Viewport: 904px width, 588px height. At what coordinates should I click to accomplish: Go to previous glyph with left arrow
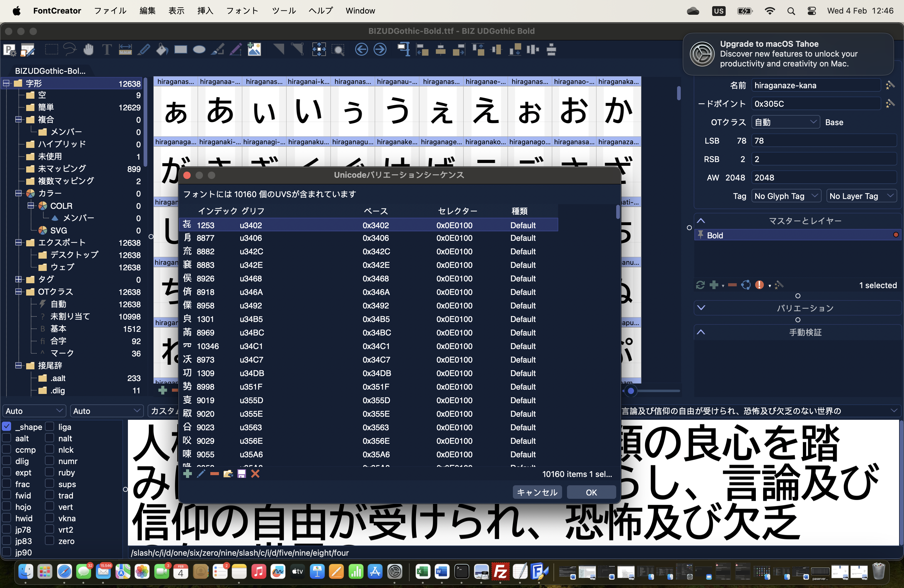click(x=361, y=50)
